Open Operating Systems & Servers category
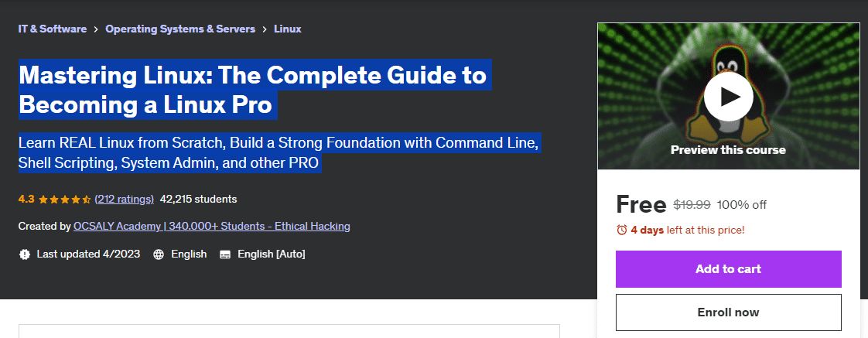 (180, 29)
